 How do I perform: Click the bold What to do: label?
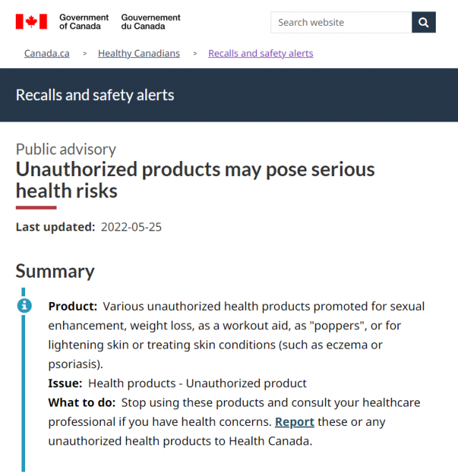coord(82,402)
